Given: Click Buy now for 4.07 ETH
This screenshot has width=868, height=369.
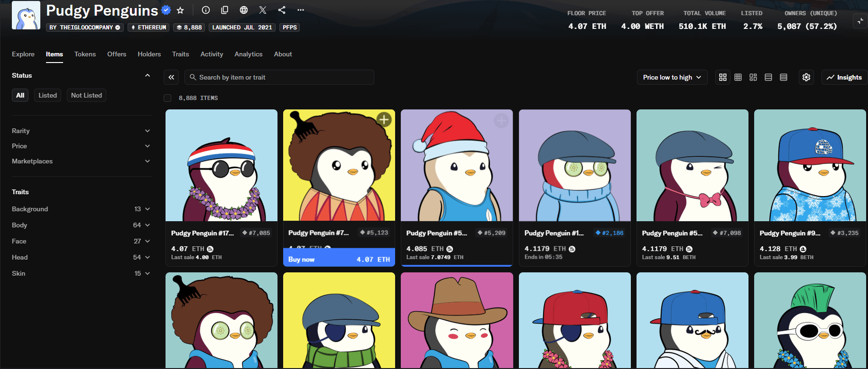Looking at the screenshot, I should coord(339,259).
